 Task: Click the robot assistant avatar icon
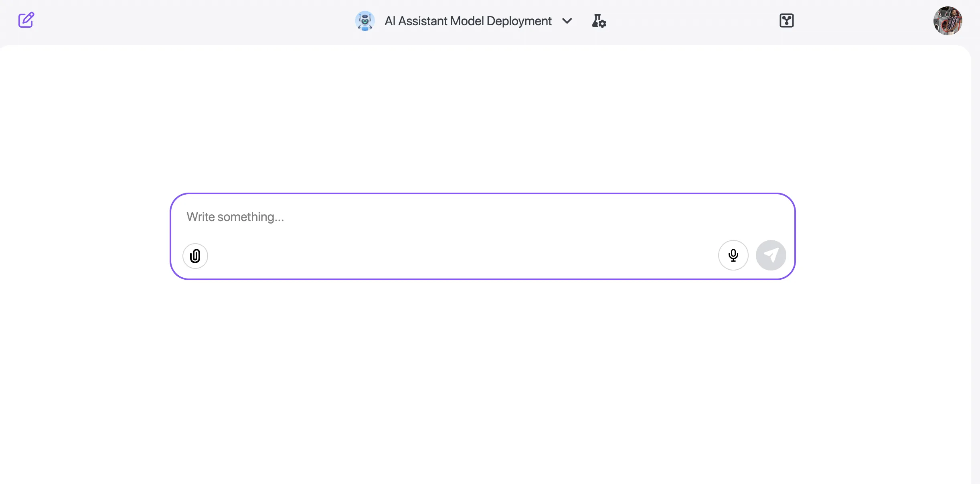[365, 21]
